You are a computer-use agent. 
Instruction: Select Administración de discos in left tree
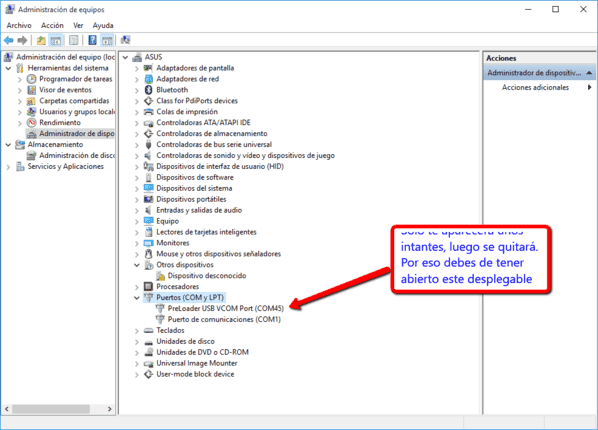click(77, 156)
